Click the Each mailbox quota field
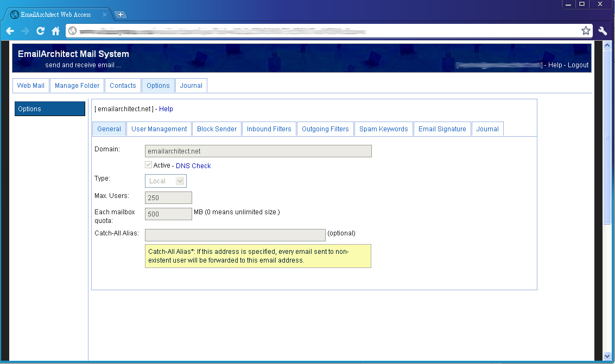This screenshot has width=615, height=364. coord(168,214)
